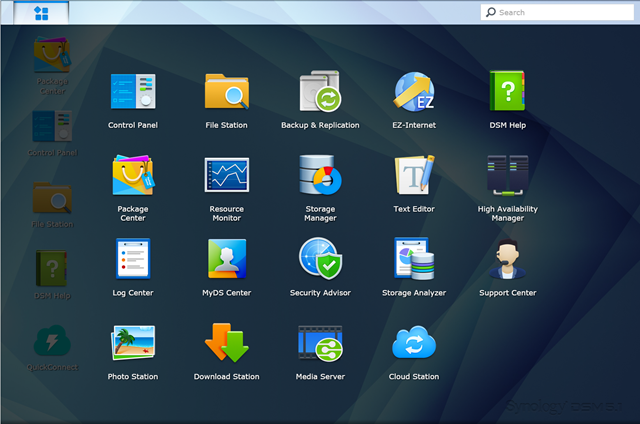Open the Text Editor app
The width and height of the screenshot is (640, 424).
(x=414, y=176)
